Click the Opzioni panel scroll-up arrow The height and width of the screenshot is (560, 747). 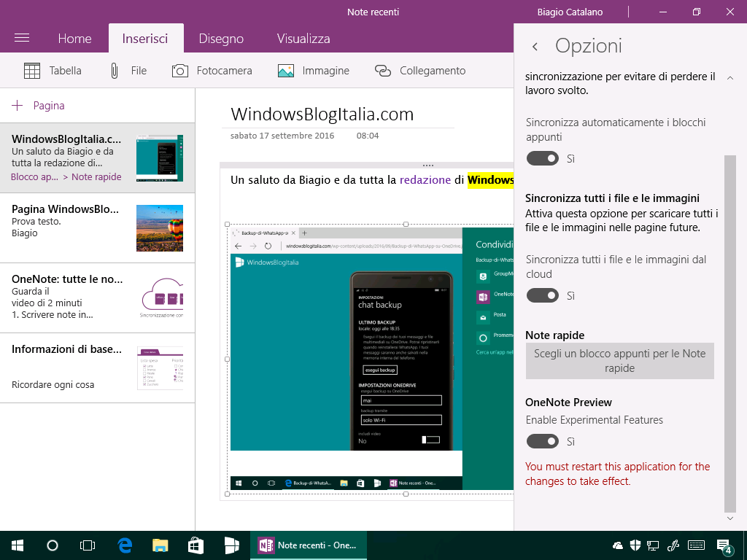click(729, 77)
